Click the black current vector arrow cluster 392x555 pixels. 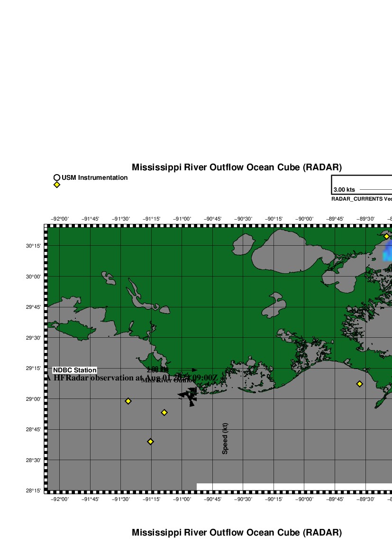[x=189, y=395]
